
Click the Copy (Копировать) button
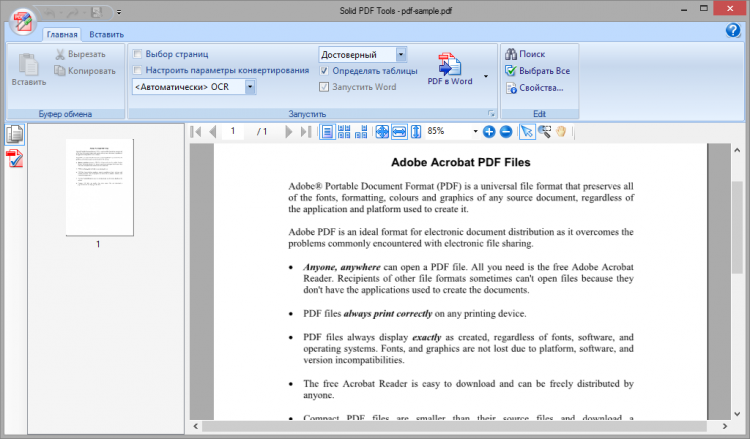click(85, 71)
